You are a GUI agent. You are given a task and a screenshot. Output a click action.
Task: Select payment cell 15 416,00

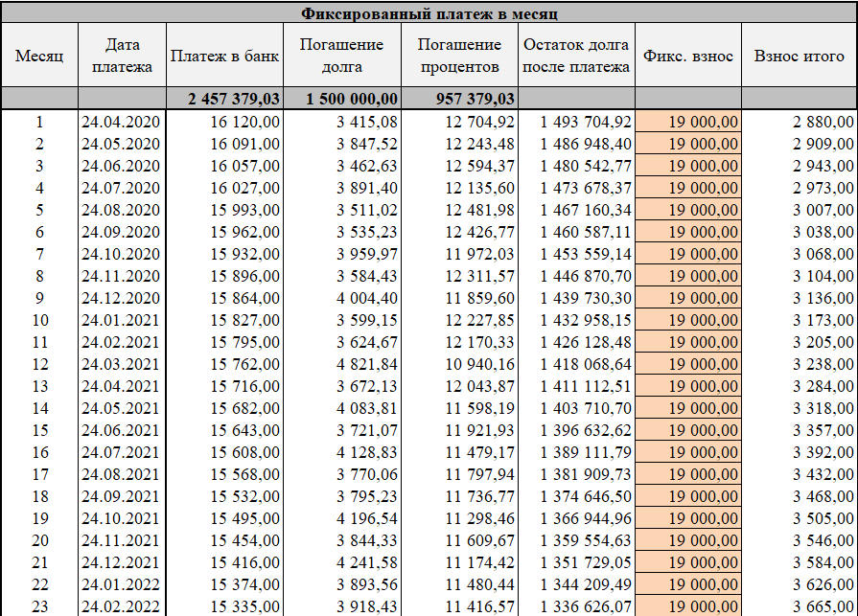[x=224, y=562]
